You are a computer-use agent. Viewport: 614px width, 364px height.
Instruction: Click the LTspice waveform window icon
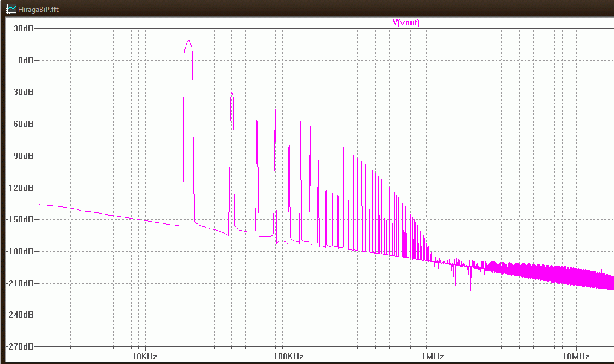click(11, 9)
